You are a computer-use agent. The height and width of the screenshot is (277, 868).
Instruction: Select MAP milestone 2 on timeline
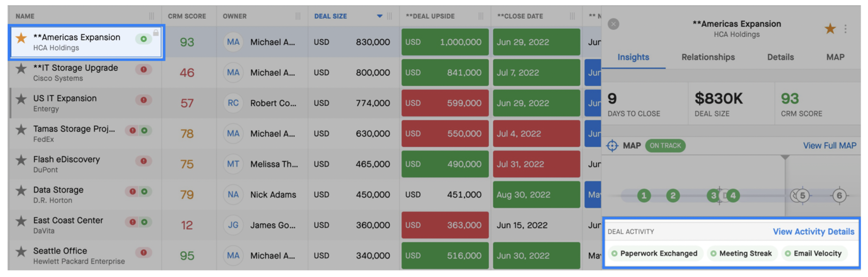tap(673, 196)
